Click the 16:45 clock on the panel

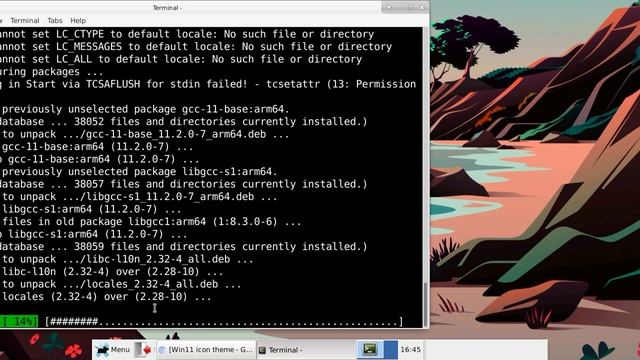click(x=410, y=349)
